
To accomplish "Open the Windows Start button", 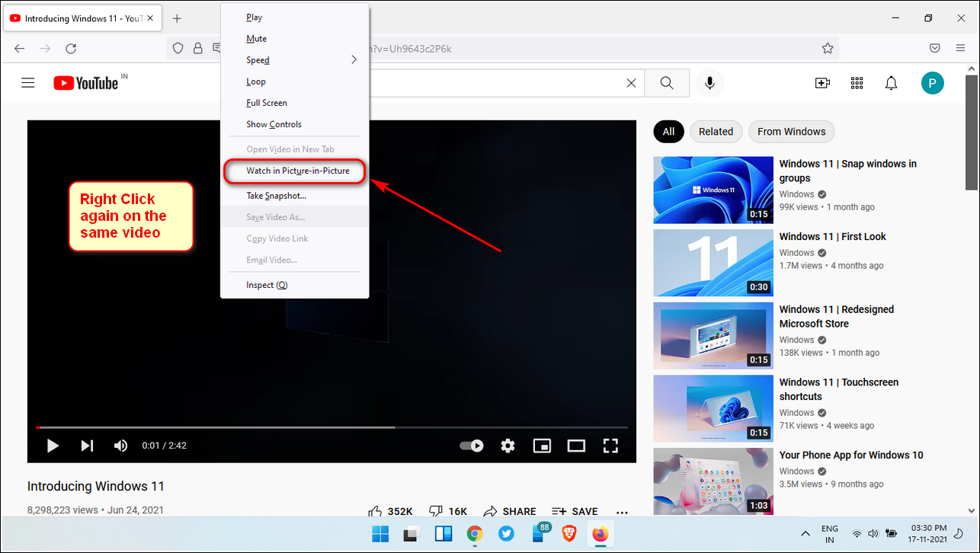I will point(379,533).
